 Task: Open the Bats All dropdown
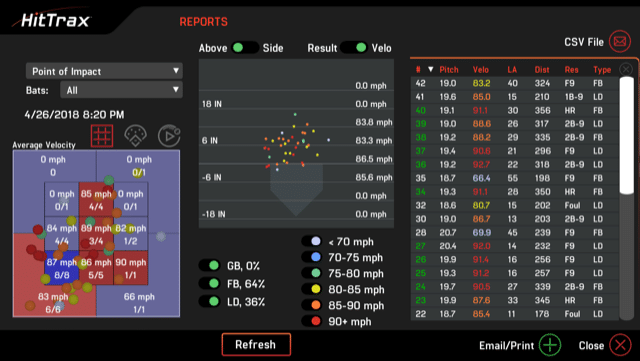pyautogui.click(x=121, y=90)
